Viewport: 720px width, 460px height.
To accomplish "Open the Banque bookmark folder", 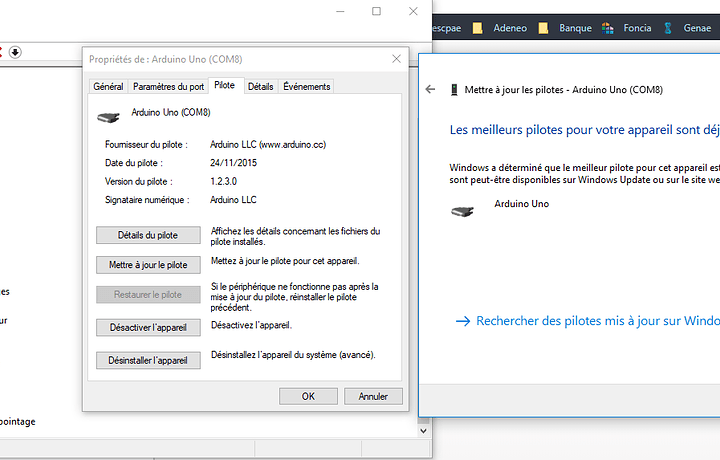I will click(x=565, y=28).
